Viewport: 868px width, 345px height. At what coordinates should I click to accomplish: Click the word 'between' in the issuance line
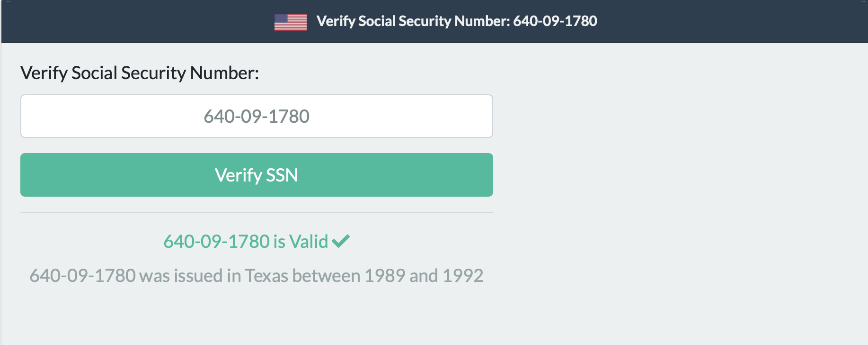click(x=326, y=276)
